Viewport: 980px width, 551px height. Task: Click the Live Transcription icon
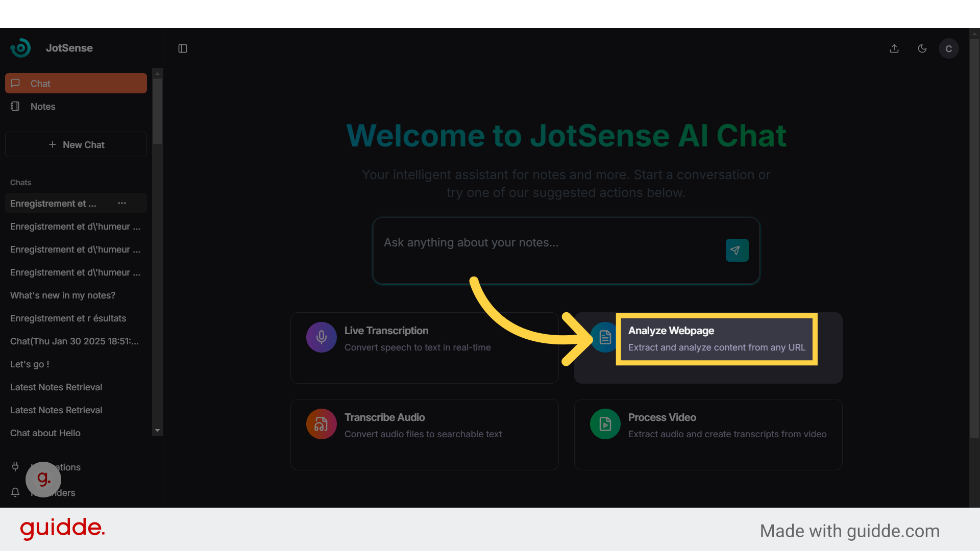tap(321, 337)
